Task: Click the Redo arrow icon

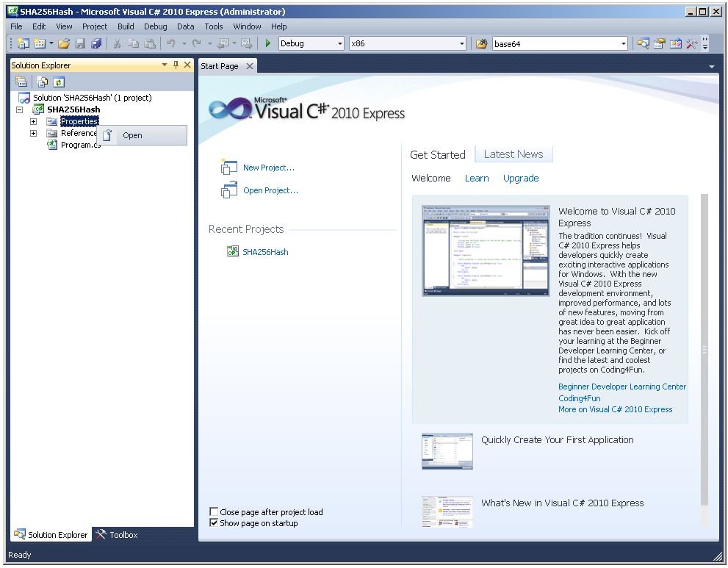Action: 196,43
